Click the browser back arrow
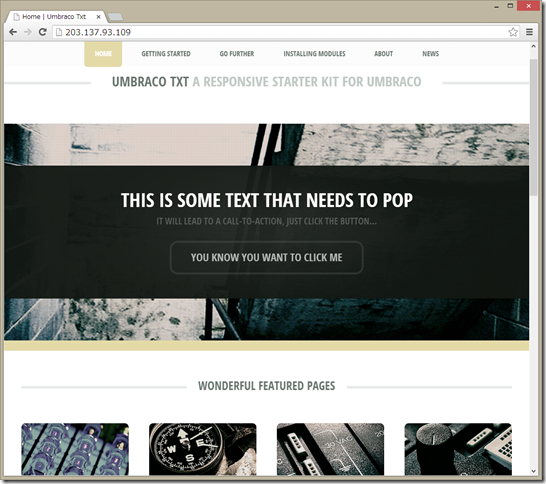Image resolution: width=546 pixels, height=484 pixels. coord(13,32)
